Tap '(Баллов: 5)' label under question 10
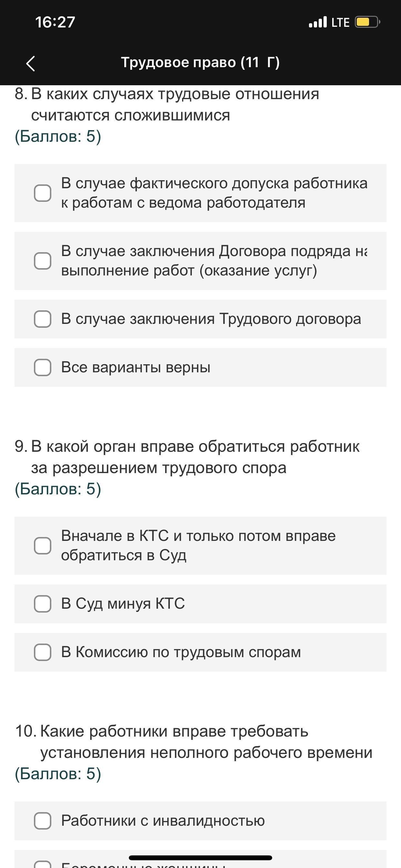 58,774
